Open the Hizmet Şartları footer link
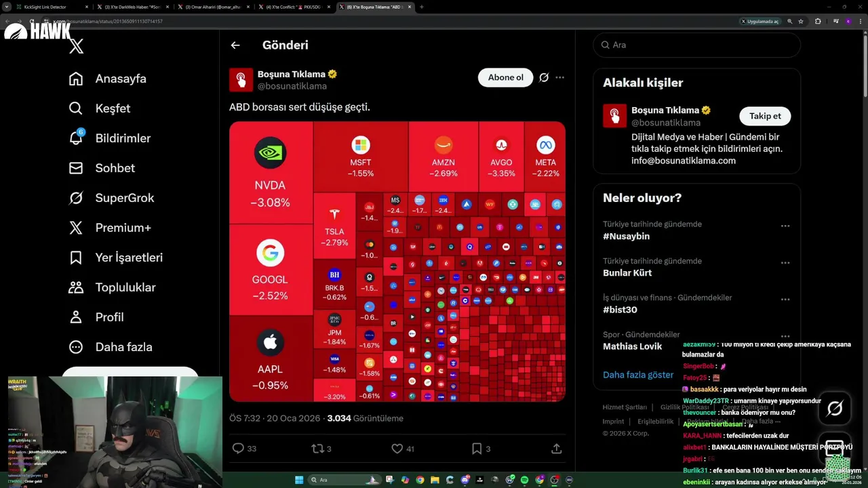868x488 pixels. point(625,407)
